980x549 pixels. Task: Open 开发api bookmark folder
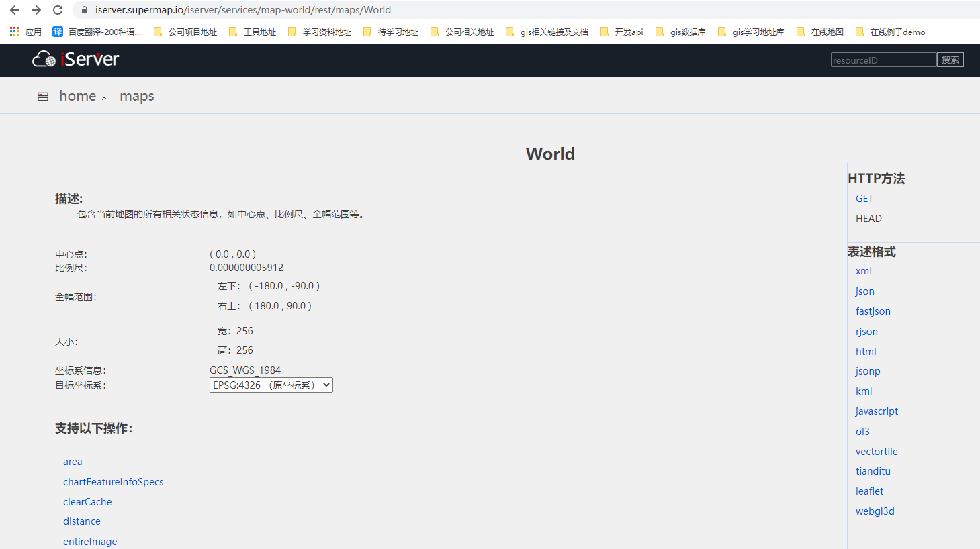point(621,32)
